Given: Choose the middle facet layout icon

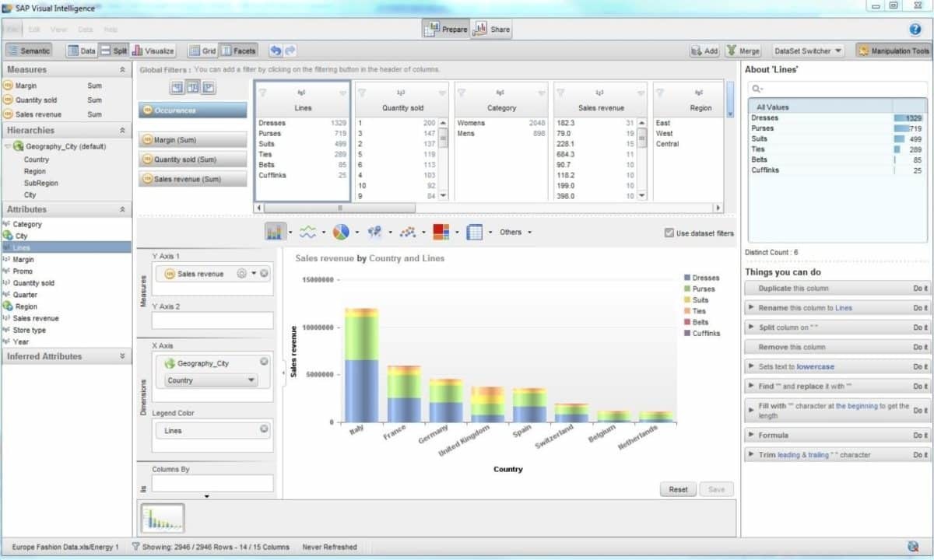Looking at the screenshot, I should [192, 87].
